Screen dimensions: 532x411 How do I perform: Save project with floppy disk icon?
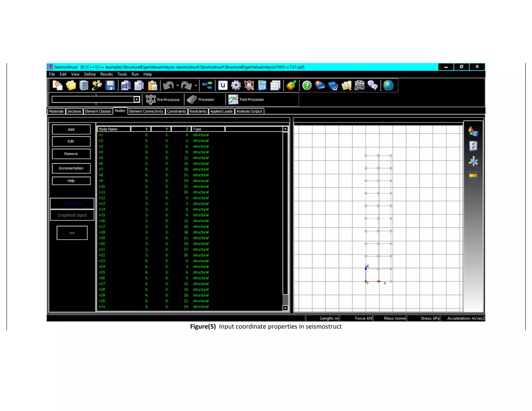(110, 85)
